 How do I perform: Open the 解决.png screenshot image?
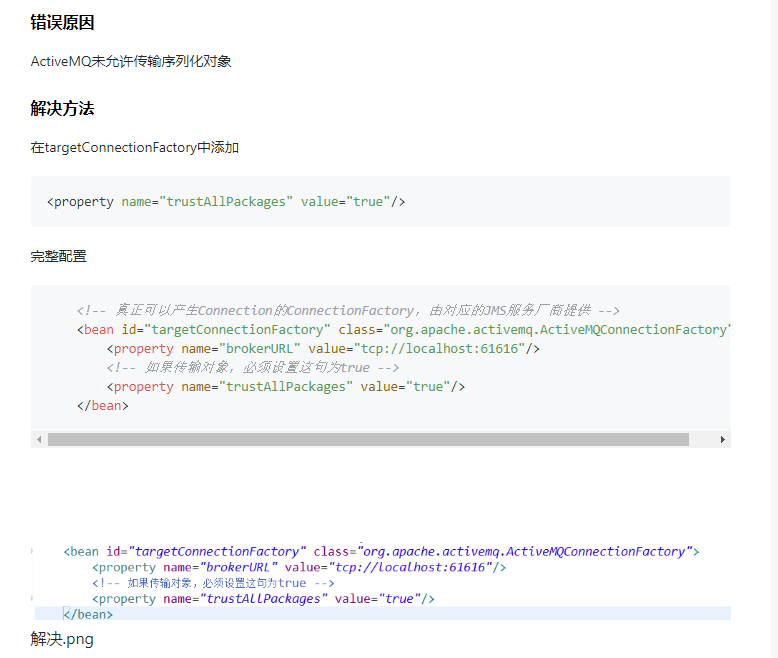381,582
